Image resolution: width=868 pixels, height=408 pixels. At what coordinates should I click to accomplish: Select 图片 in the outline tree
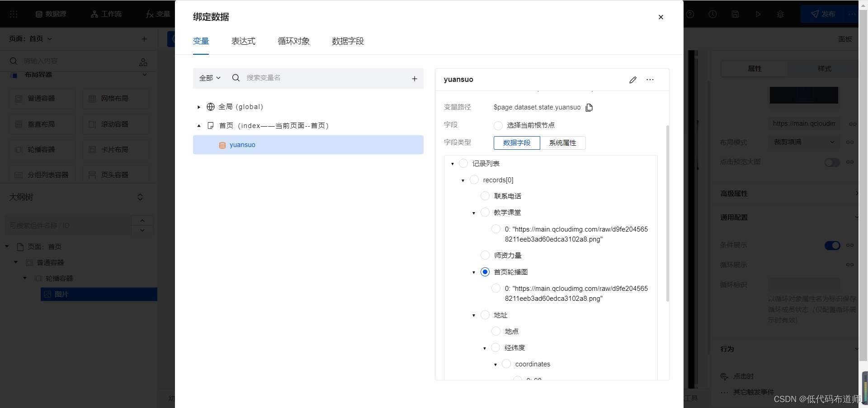pyautogui.click(x=99, y=294)
